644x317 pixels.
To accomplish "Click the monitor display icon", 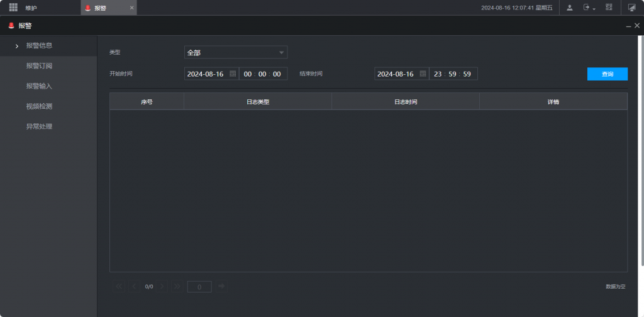I will (x=632, y=8).
